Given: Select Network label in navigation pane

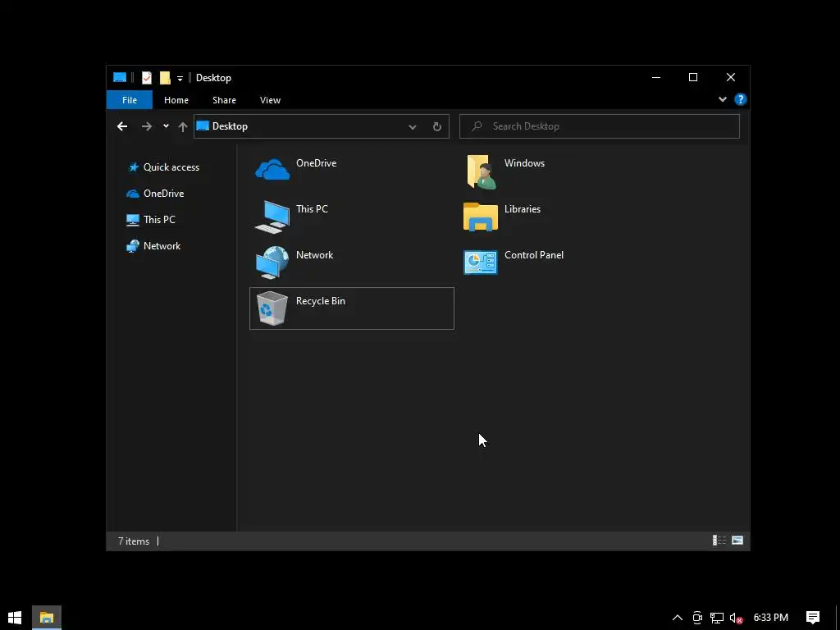Looking at the screenshot, I should point(162,246).
